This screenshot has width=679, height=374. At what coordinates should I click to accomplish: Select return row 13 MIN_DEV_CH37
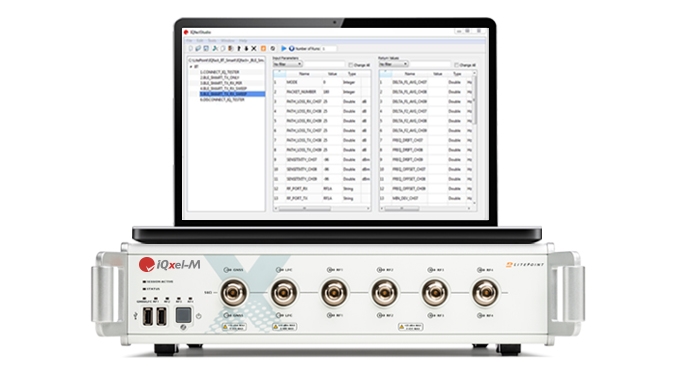click(426, 198)
